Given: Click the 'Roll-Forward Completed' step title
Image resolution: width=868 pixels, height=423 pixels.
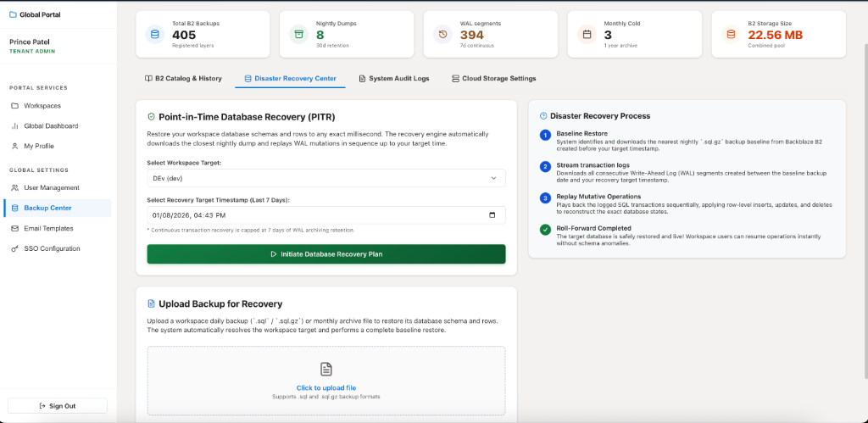Looking at the screenshot, I should (x=593, y=228).
